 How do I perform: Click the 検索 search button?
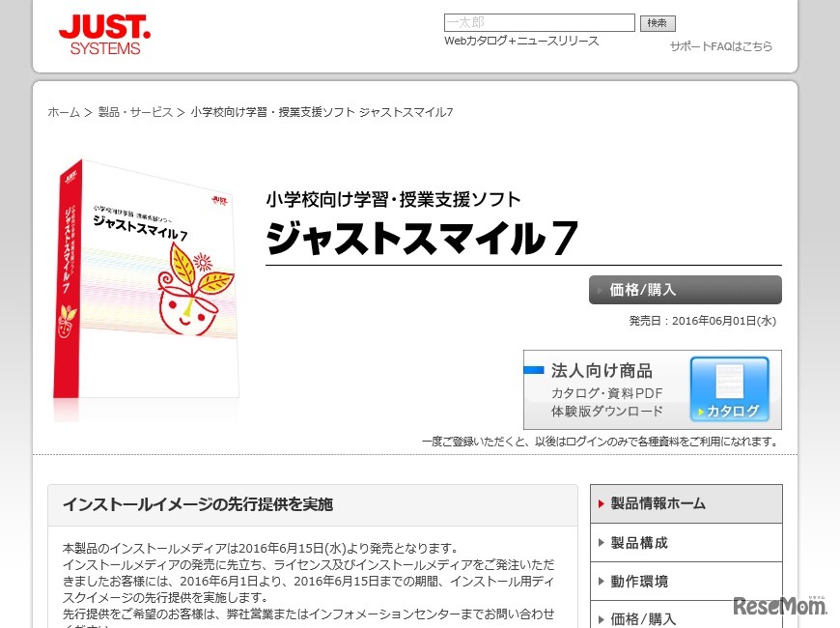coord(658,23)
